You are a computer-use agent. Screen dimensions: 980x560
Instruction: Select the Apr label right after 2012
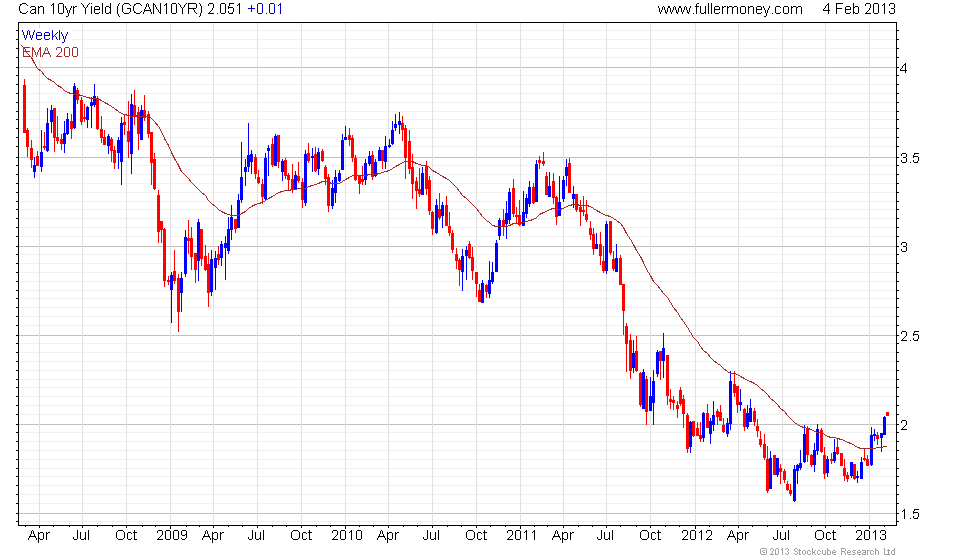click(738, 536)
